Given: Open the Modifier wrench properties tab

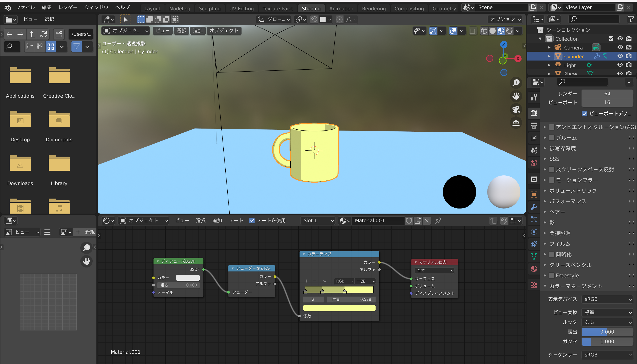Looking at the screenshot, I should pyautogui.click(x=534, y=207).
